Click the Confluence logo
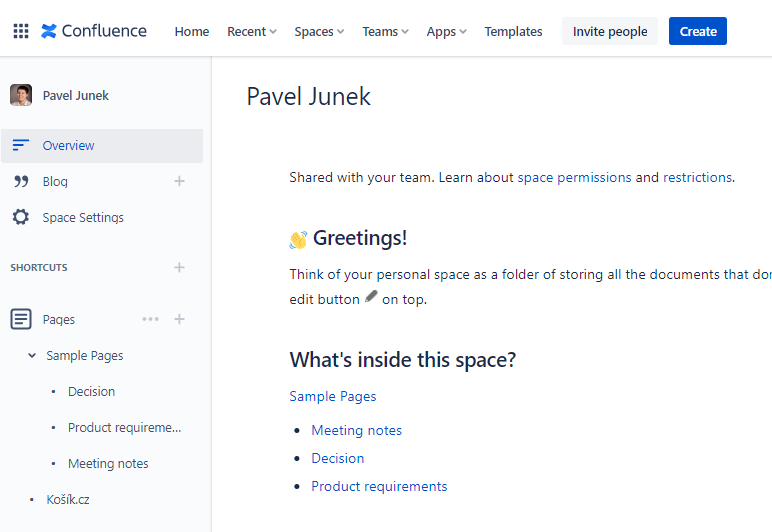 [x=94, y=31]
